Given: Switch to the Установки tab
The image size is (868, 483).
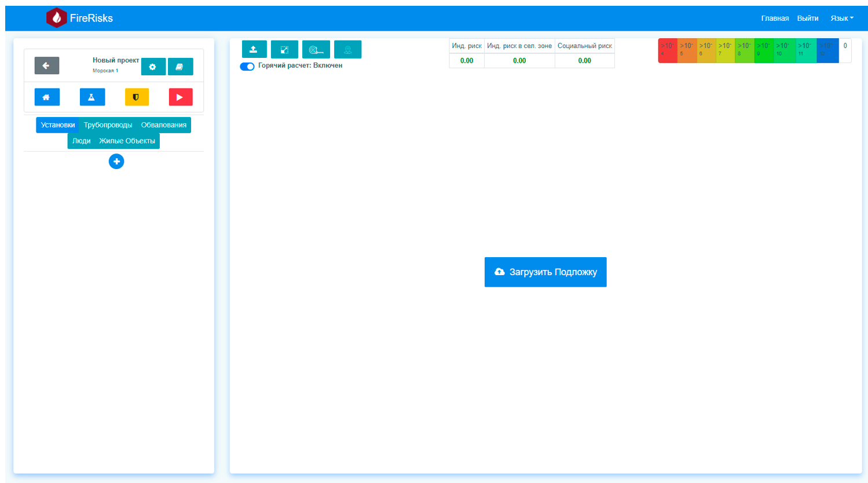Looking at the screenshot, I should (x=57, y=125).
